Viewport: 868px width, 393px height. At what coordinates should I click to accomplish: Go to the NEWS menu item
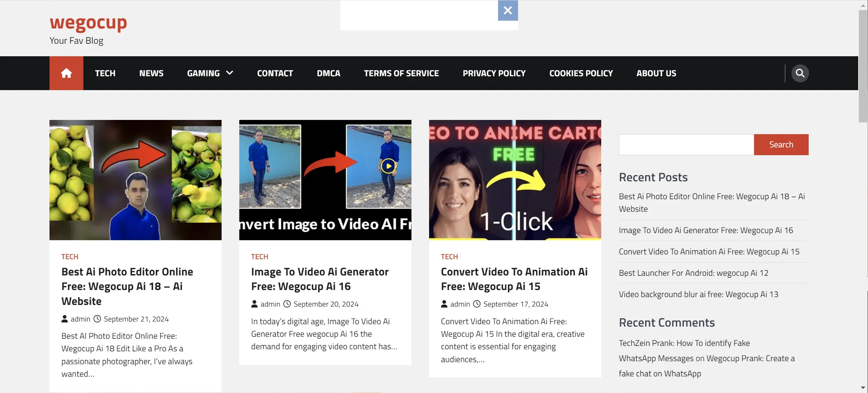[x=151, y=73]
